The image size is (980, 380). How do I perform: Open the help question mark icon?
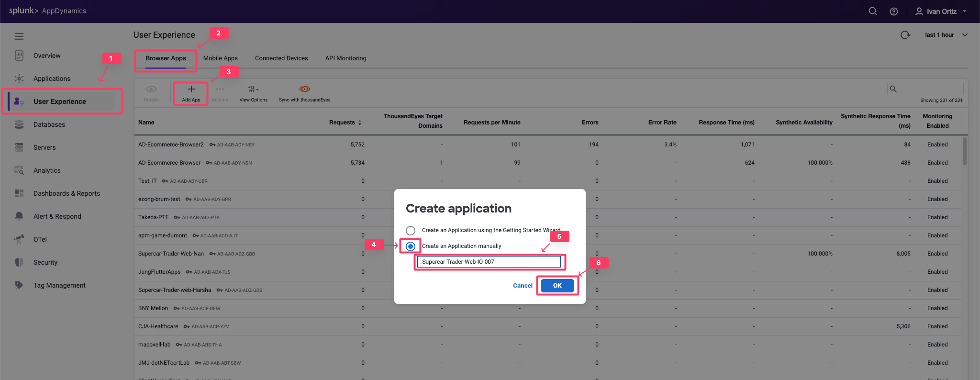tap(894, 11)
